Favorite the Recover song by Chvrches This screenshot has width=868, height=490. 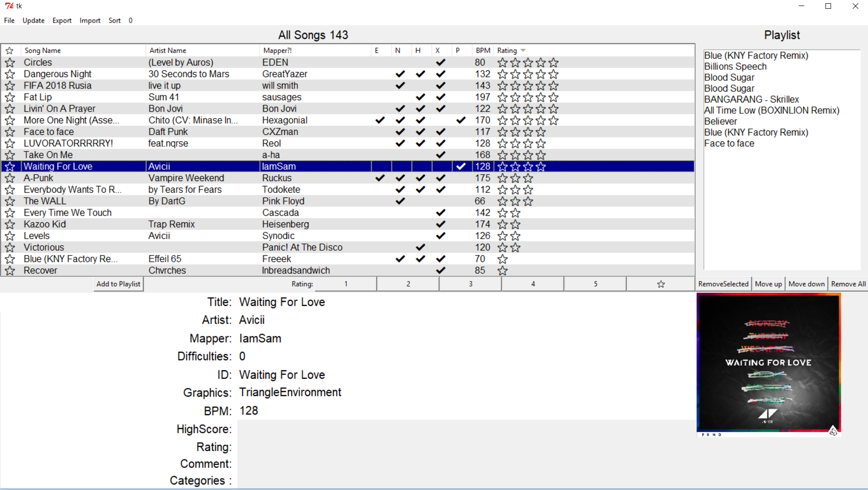(10, 270)
